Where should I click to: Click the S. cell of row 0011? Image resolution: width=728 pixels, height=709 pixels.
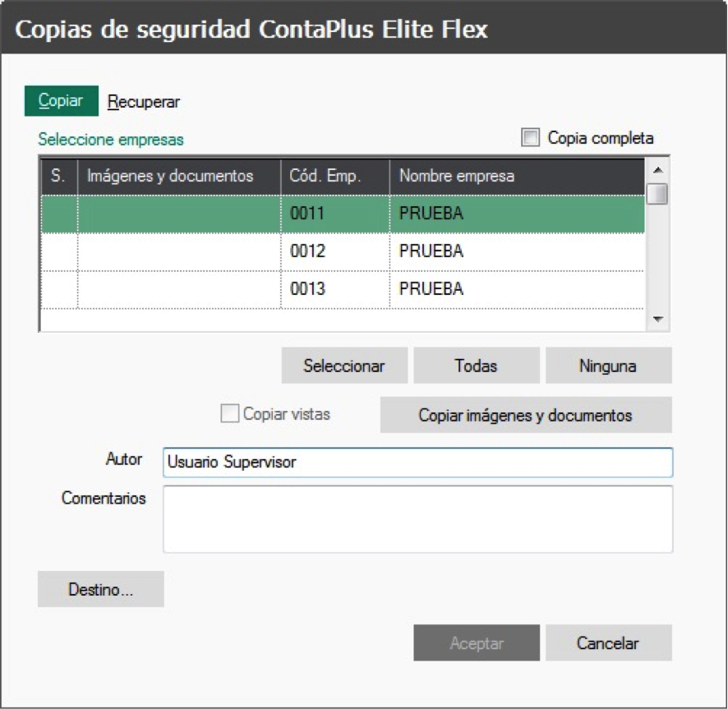[x=59, y=214]
